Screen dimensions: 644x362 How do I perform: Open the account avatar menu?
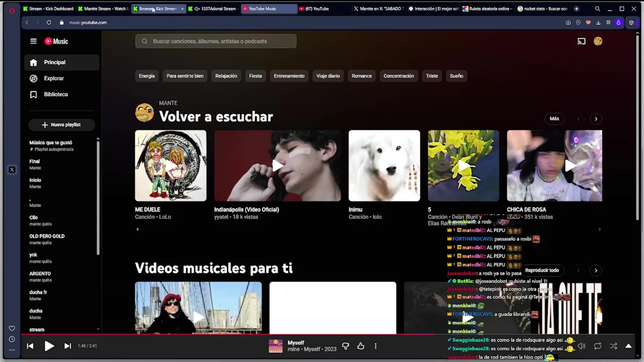[x=598, y=41]
